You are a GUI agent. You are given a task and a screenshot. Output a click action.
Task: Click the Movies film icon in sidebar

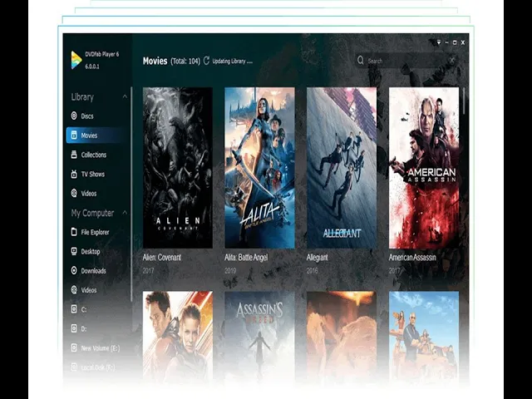click(x=74, y=135)
